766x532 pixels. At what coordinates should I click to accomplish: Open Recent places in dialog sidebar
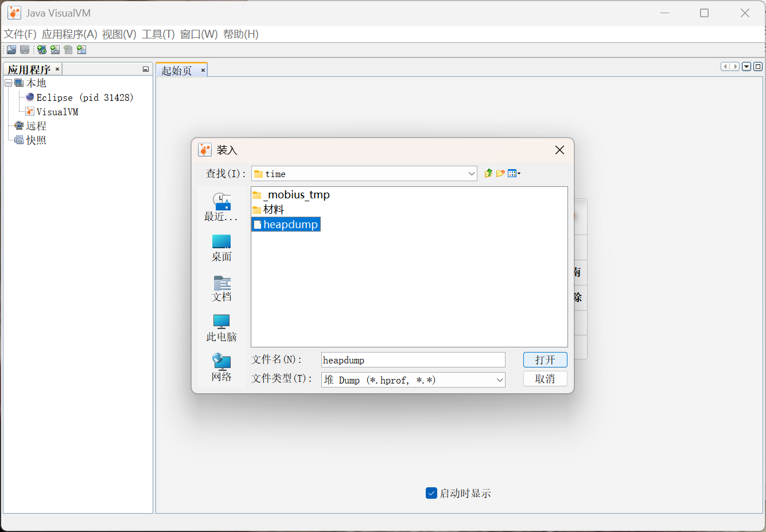221,208
